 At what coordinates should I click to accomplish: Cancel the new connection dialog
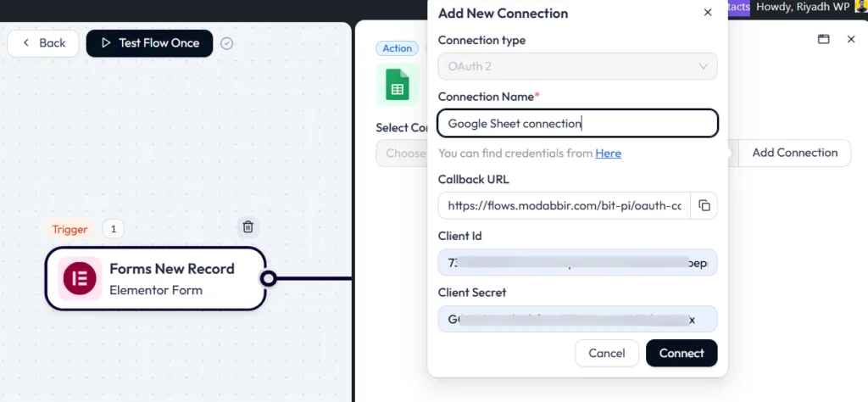click(x=607, y=354)
